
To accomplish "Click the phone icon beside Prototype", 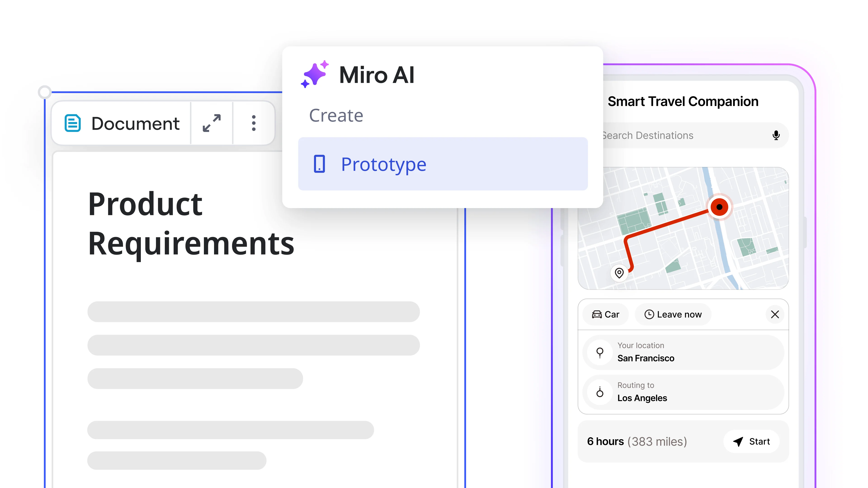I will pos(319,164).
